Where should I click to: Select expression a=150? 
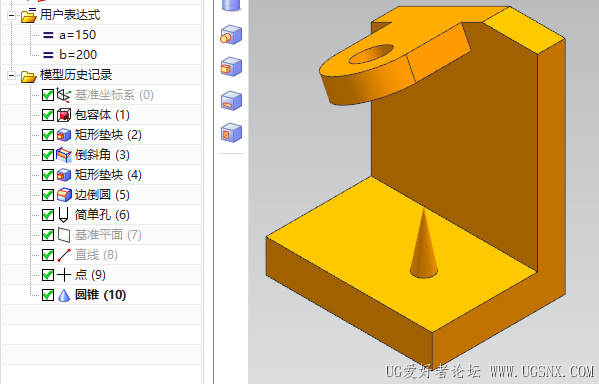click(x=78, y=35)
